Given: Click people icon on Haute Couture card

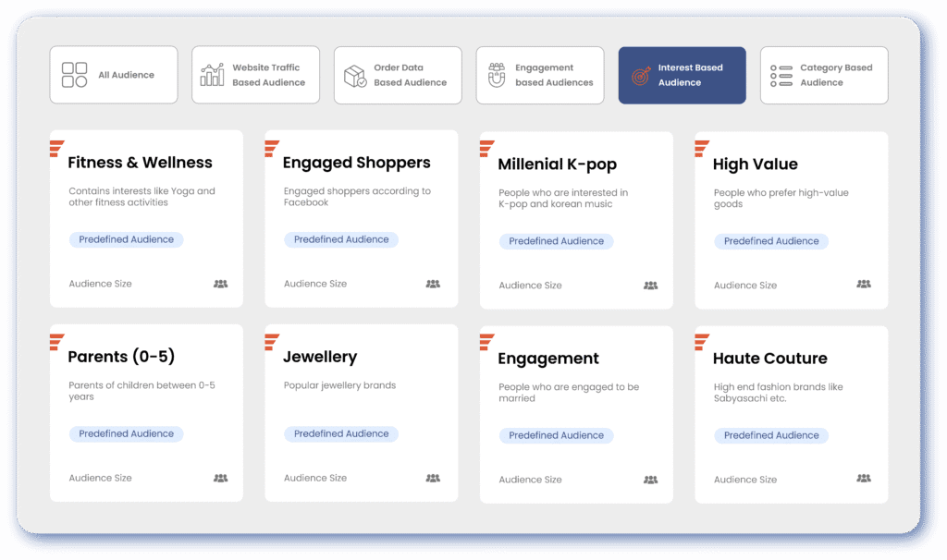Looking at the screenshot, I should (x=864, y=479).
